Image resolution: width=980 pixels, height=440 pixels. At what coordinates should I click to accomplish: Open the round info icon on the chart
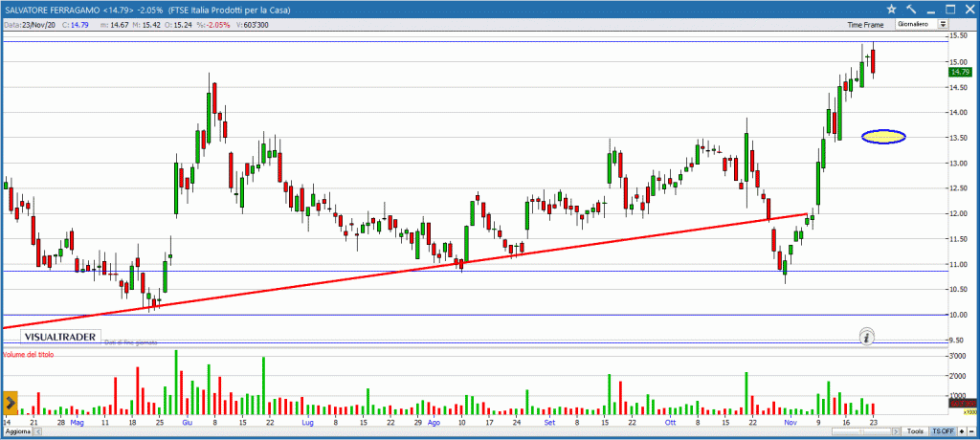(x=865, y=337)
